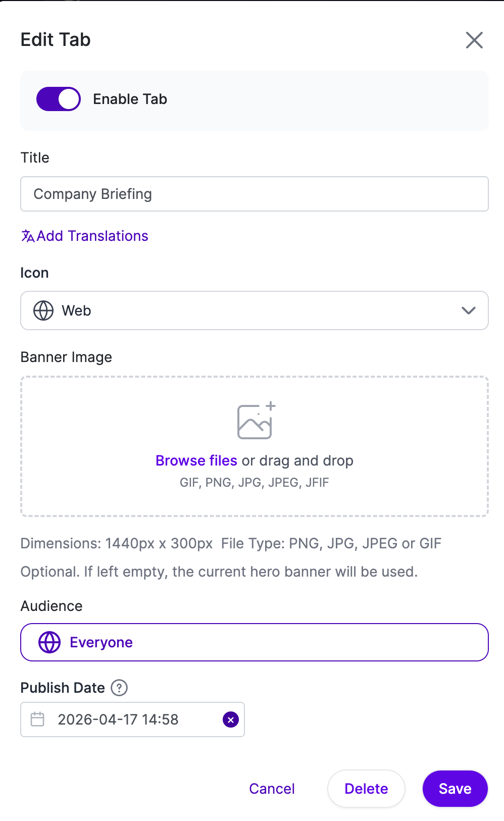Viewport: 504px width, 821px height.
Task: Clear the publish date with x icon
Action: [x=231, y=720]
